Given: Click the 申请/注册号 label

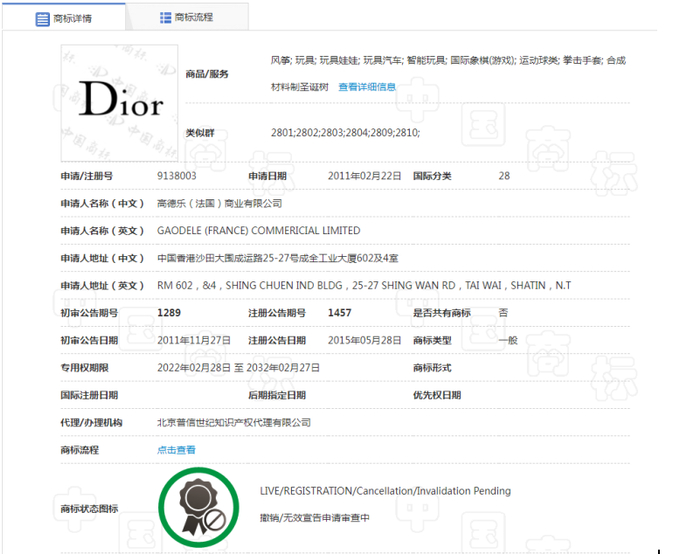Looking at the screenshot, I should tap(87, 176).
